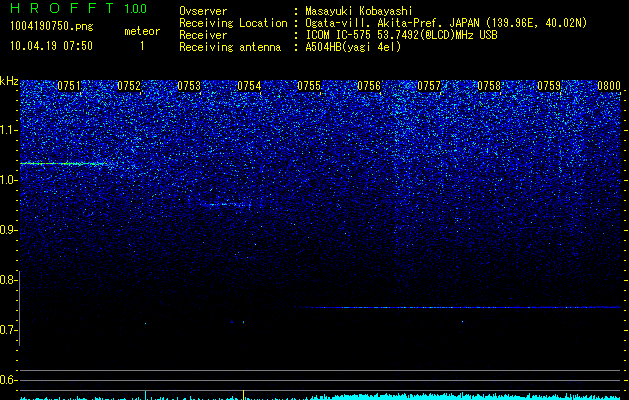Click the 0758 time marker
The width and height of the screenshot is (629, 400).
[489, 86]
